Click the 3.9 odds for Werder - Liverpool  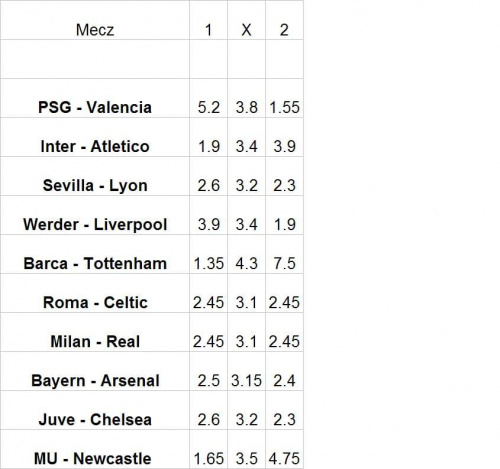[209, 215]
